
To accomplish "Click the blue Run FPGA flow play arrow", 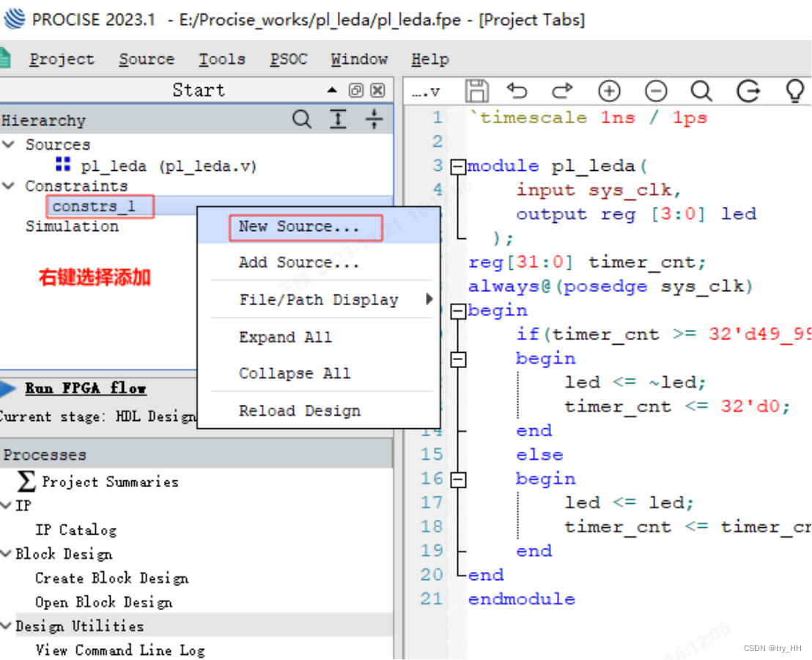I will (x=7, y=389).
